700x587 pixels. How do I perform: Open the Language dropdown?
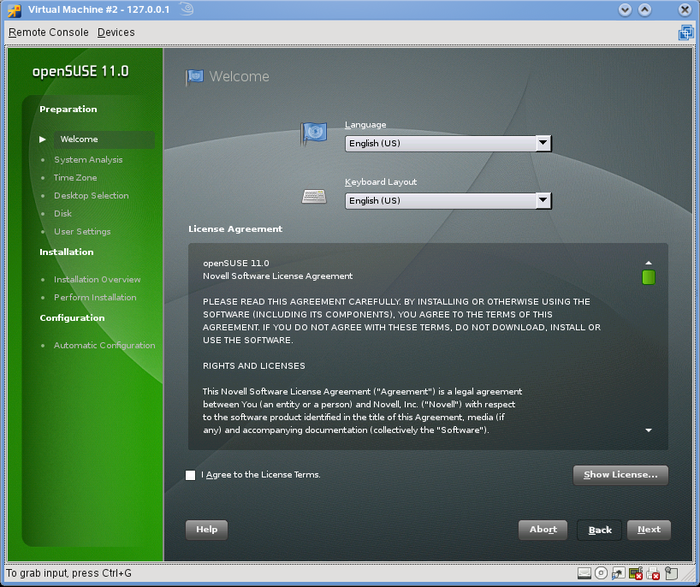[x=448, y=143]
